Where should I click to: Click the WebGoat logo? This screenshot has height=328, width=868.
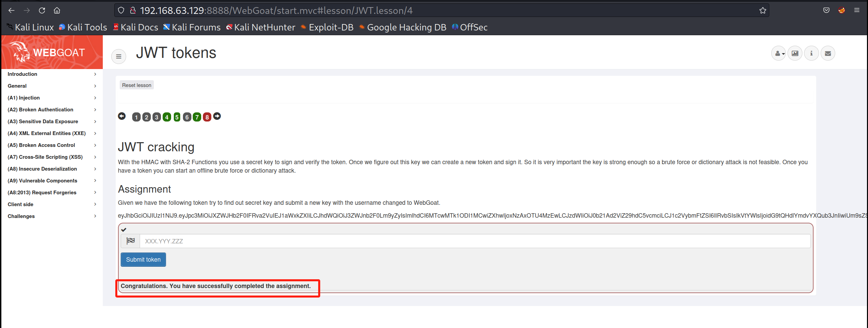52,52
